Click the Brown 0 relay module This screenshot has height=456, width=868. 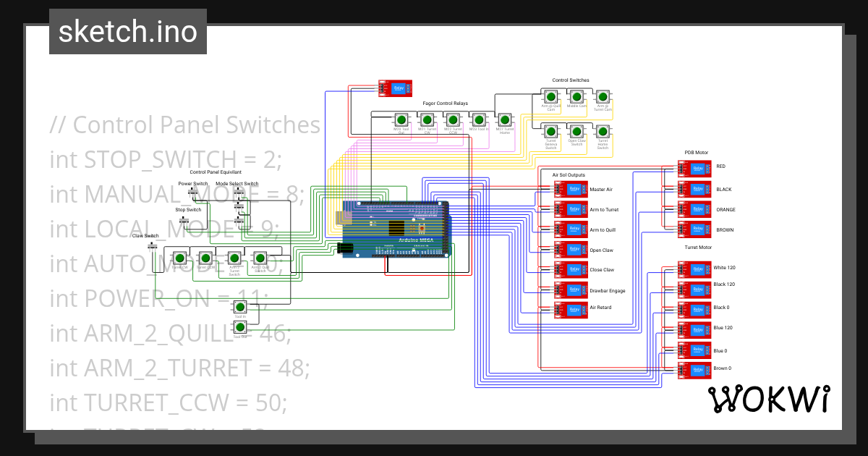[696, 368]
